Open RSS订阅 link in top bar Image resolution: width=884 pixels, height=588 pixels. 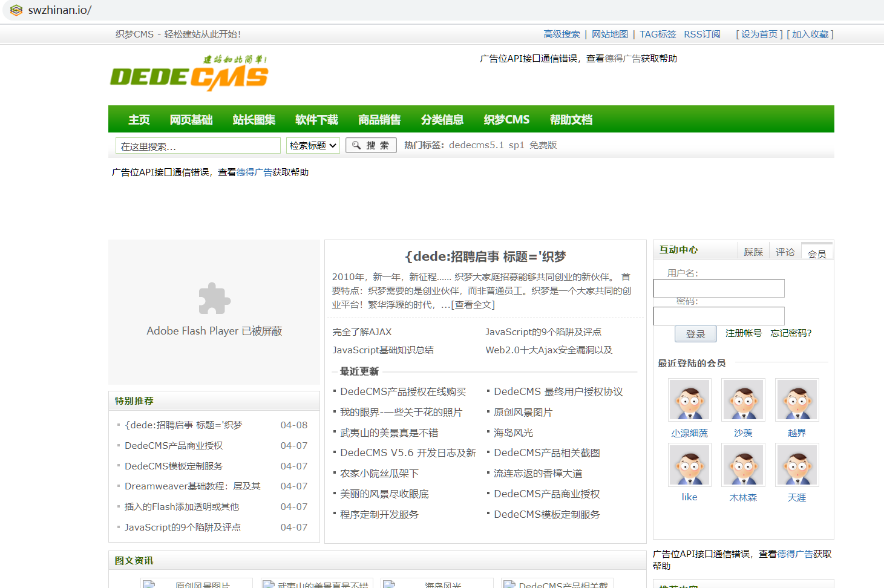pyautogui.click(x=702, y=34)
